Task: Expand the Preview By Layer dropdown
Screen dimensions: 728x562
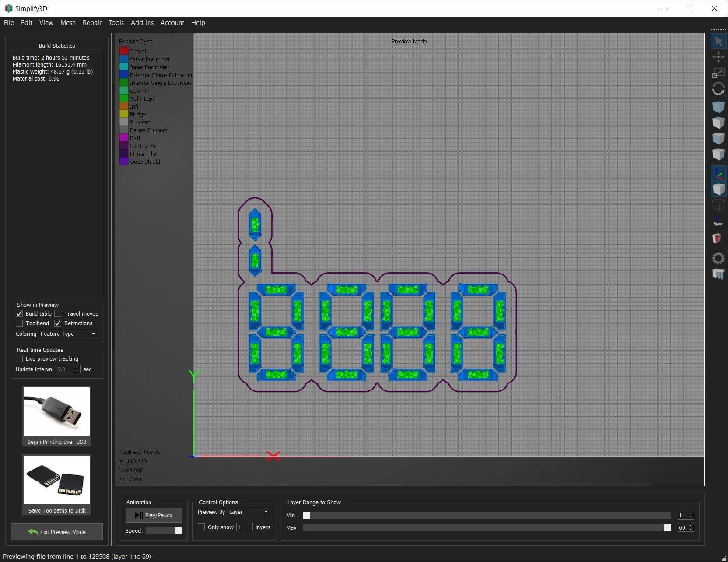Action: click(248, 512)
